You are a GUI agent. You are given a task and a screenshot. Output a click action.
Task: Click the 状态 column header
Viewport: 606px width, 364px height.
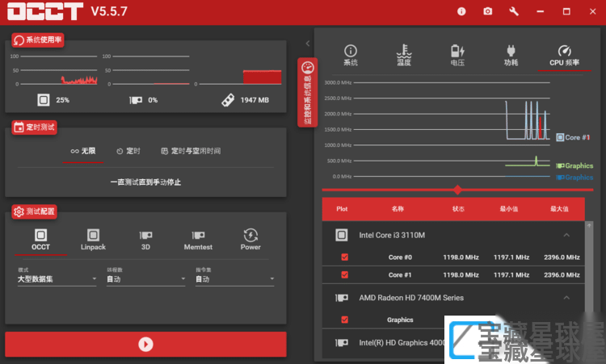[458, 209]
